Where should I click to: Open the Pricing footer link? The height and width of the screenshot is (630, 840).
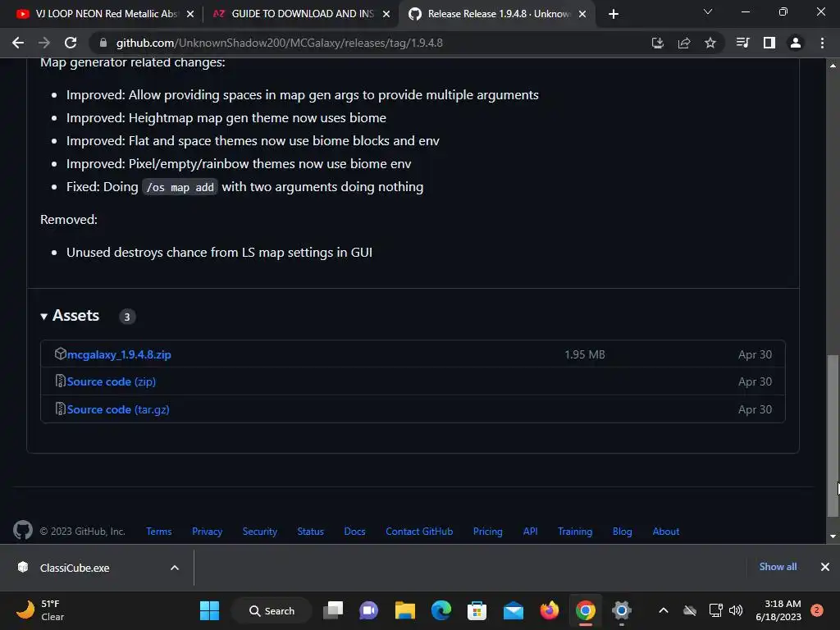click(487, 532)
